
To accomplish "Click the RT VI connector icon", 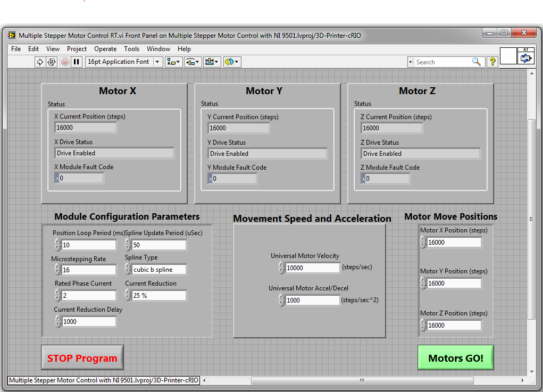I will (x=526, y=56).
